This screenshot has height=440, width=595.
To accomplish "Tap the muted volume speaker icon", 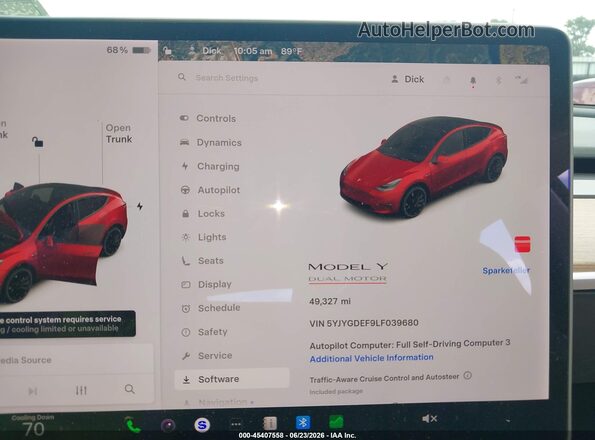I will pos(429,418).
